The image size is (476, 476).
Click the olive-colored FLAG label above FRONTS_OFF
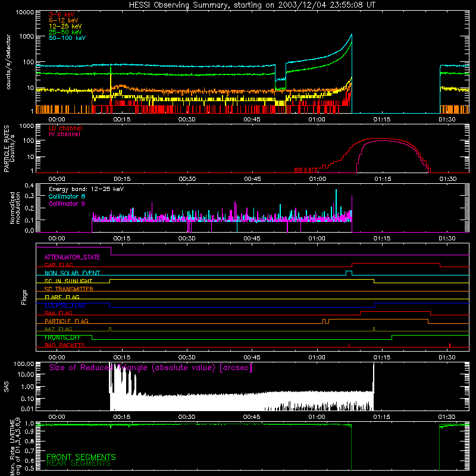coord(58,329)
